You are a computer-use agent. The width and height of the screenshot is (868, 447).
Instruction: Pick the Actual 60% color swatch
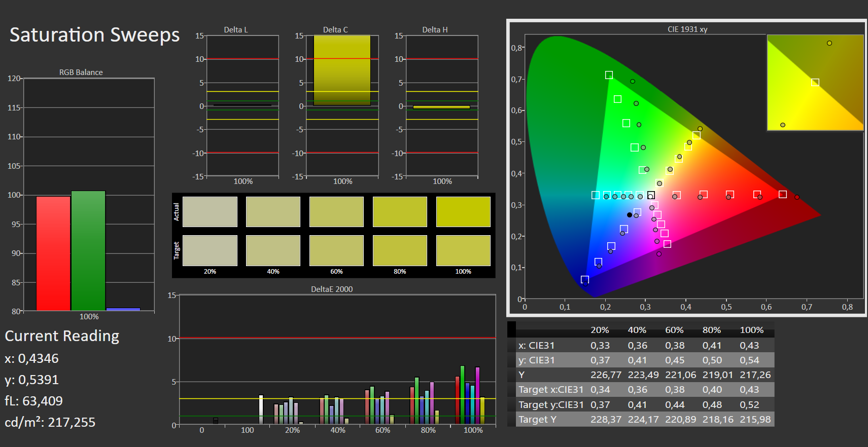(336, 212)
